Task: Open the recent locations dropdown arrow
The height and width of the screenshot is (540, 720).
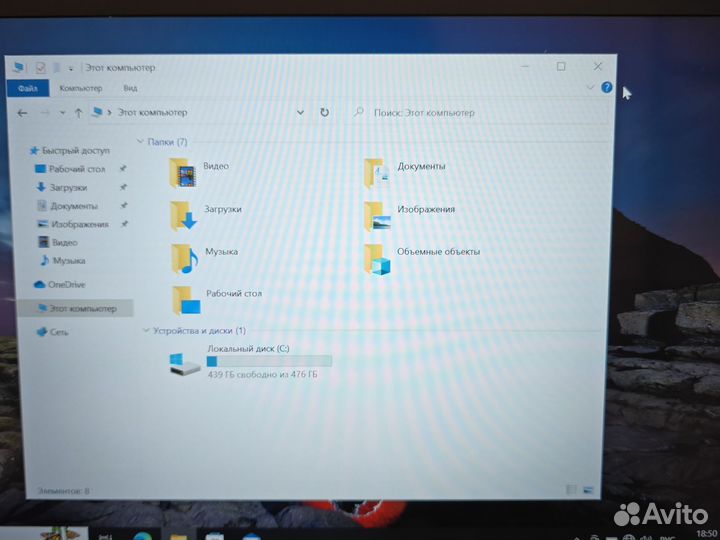Action: pos(63,113)
